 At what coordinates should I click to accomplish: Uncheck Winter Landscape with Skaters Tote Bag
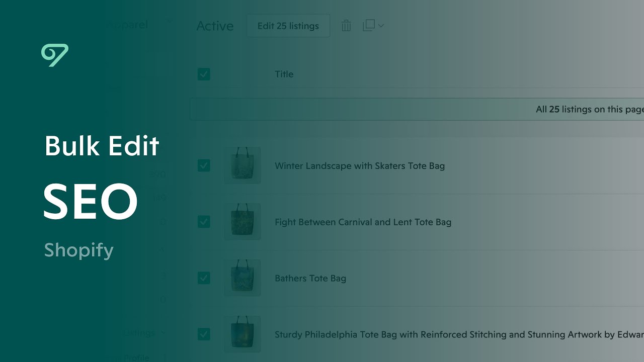click(204, 165)
